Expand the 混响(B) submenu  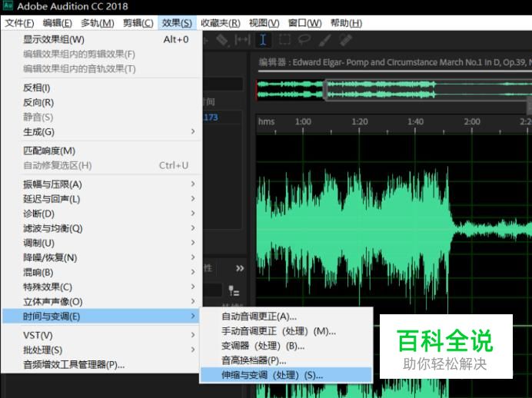pos(101,272)
